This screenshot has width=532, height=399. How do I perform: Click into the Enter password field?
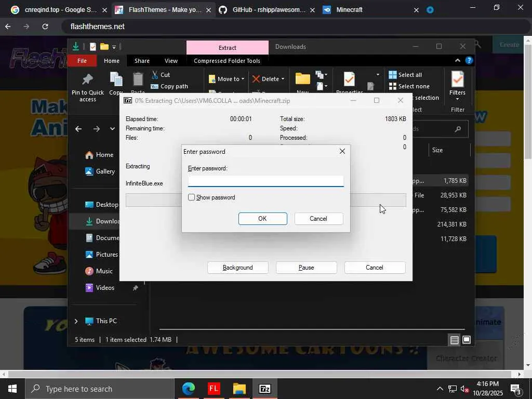(265, 181)
